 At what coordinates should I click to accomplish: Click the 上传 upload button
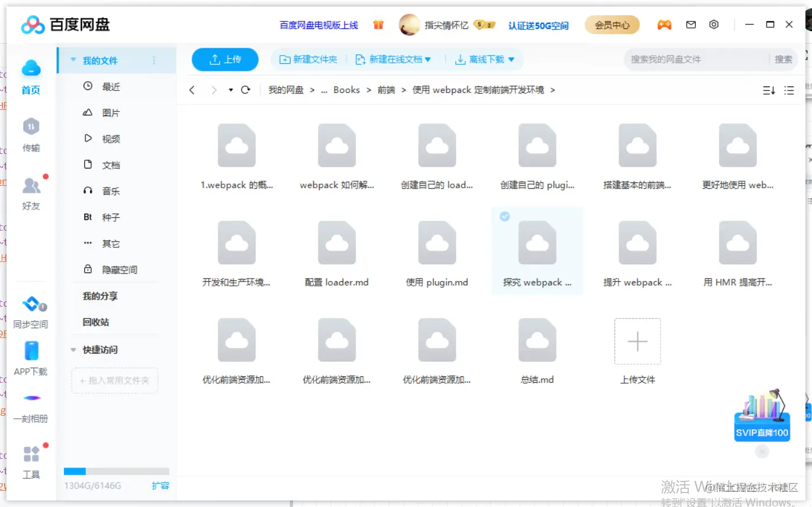click(x=225, y=59)
